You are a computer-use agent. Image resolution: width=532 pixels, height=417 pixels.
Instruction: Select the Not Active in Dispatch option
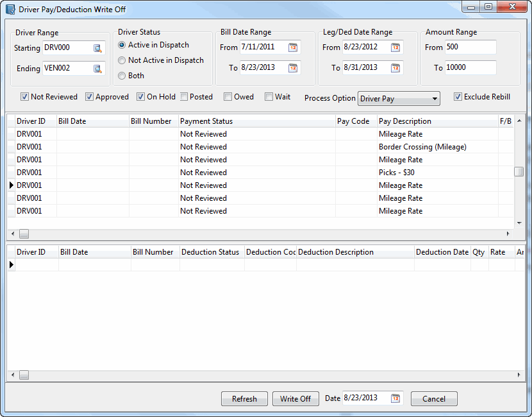122,60
